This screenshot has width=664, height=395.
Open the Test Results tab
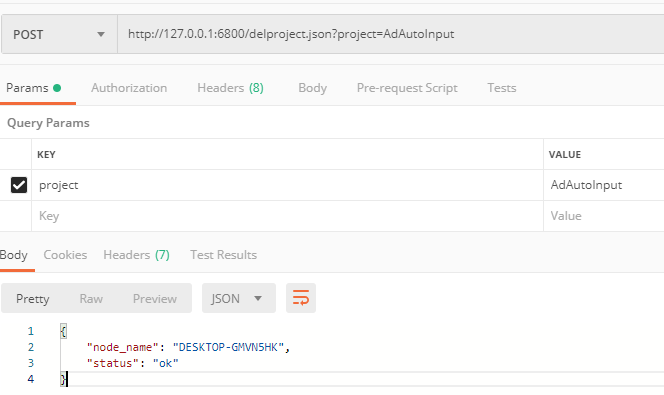tap(223, 255)
